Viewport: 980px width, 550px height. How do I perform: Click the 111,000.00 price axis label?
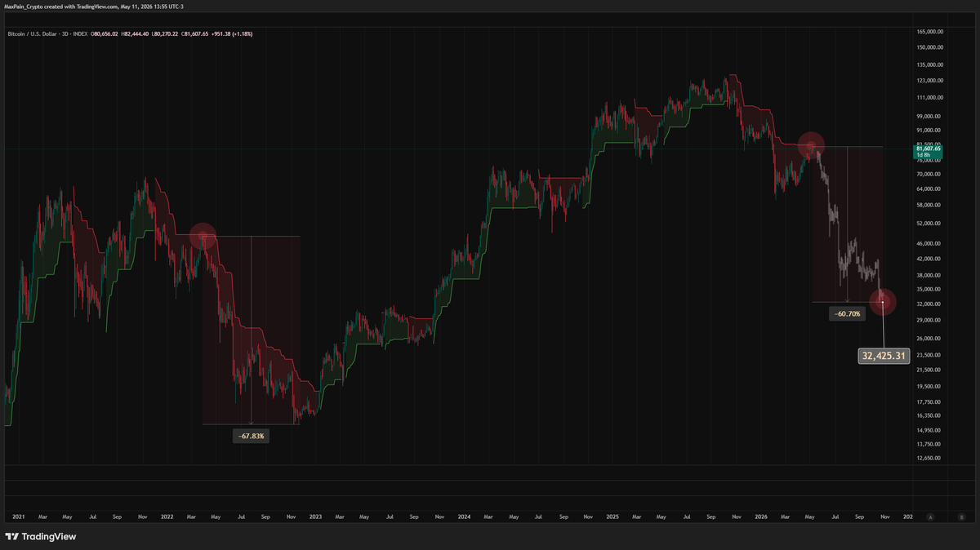(x=931, y=97)
